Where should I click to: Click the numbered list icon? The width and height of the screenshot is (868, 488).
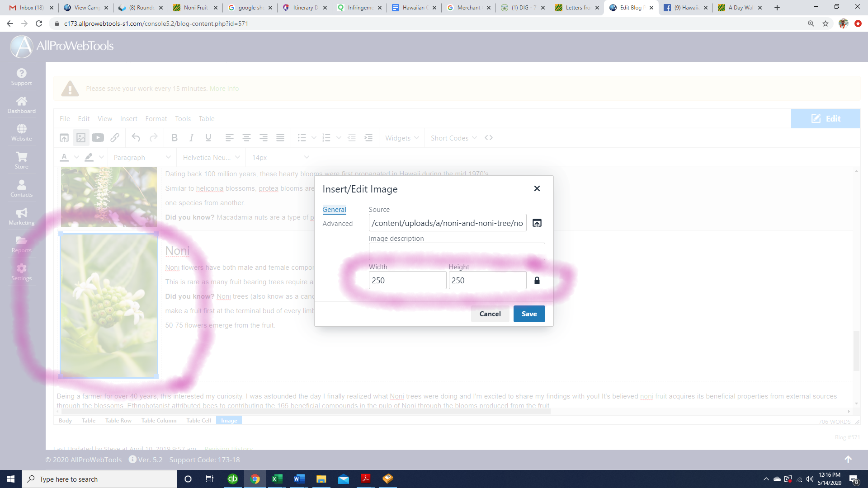[x=326, y=138]
